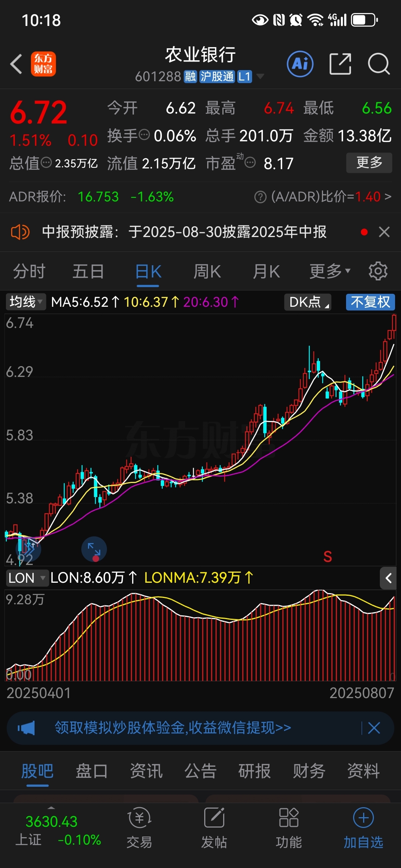Tap the 6.72 current price
The height and width of the screenshot is (868, 401).
pyautogui.click(x=39, y=113)
